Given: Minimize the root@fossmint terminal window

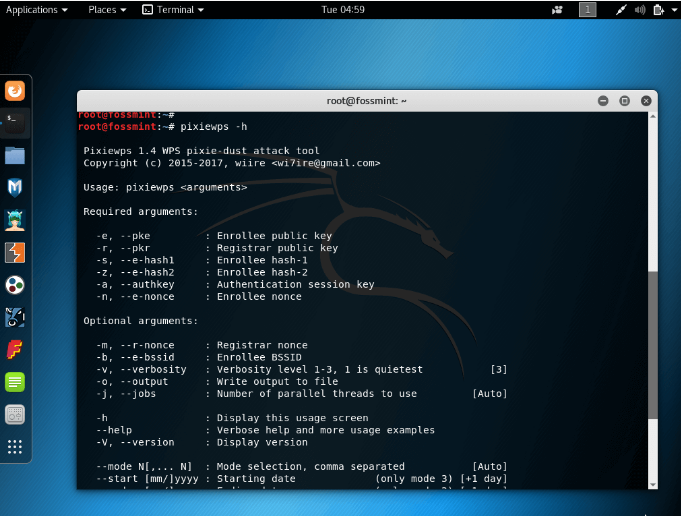Looking at the screenshot, I should (603, 101).
